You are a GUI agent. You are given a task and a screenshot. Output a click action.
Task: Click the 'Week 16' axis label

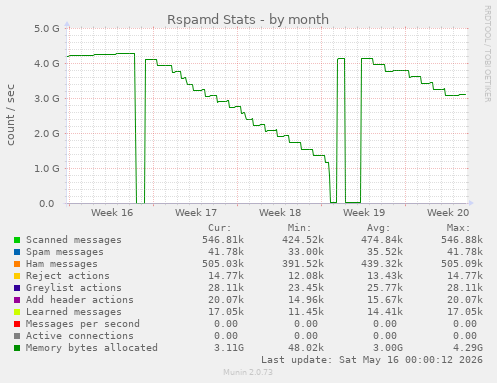(x=112, y=213)
